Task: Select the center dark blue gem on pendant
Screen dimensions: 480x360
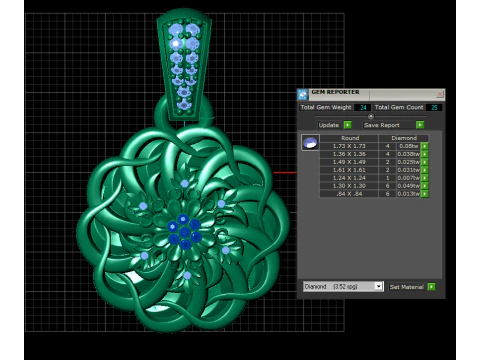Action: click(x=184, y=232)
